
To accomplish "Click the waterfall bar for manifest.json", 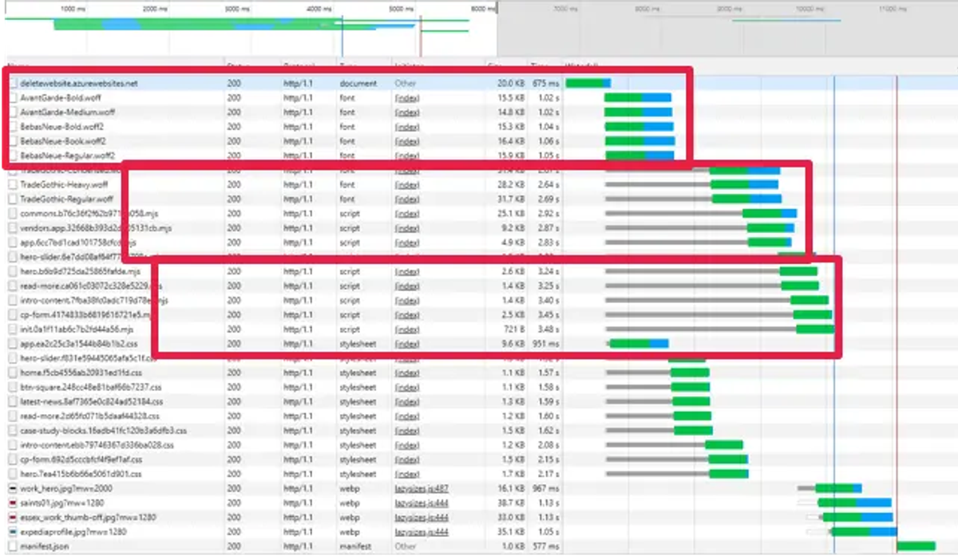I will [x=916, y=546].
